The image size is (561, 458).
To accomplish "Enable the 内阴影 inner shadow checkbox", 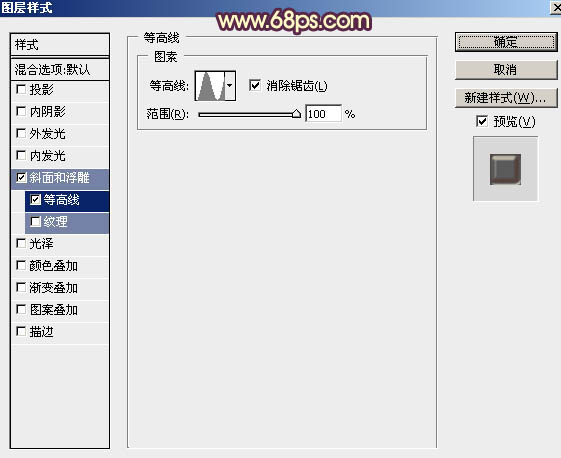I will (x=21, y=111).
